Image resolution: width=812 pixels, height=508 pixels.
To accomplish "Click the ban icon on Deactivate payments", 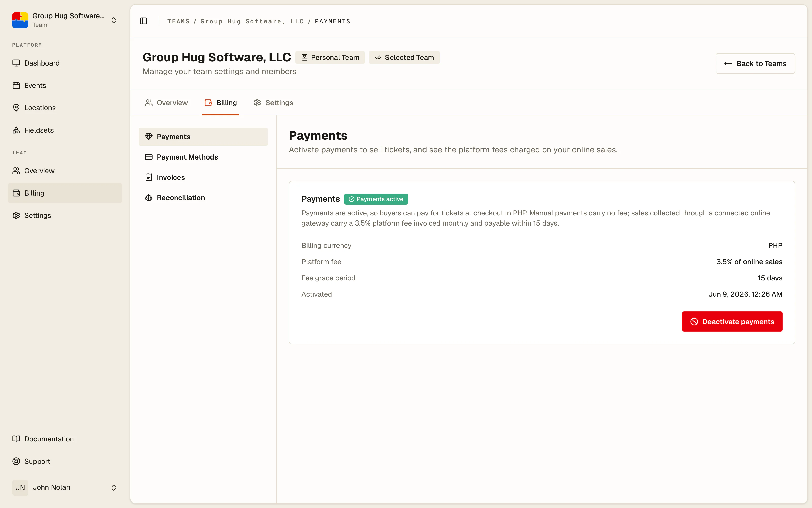I will (x=694, y=322).
